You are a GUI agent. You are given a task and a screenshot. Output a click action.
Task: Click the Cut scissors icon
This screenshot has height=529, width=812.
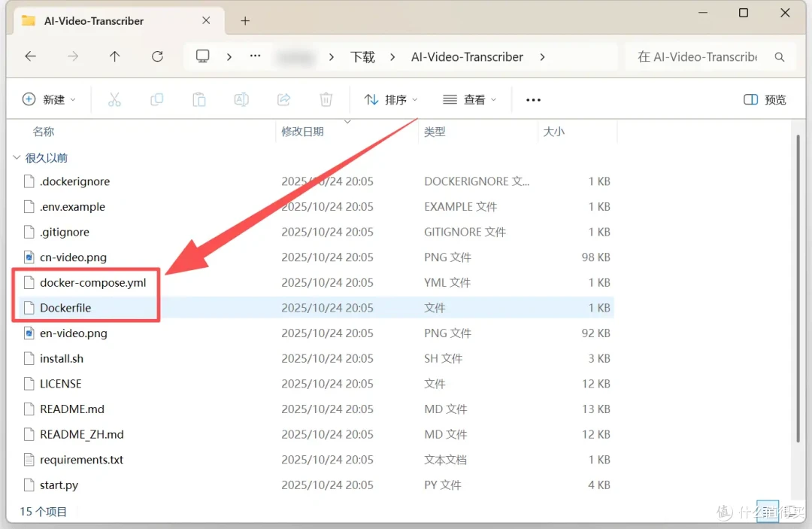click(114, 99)
